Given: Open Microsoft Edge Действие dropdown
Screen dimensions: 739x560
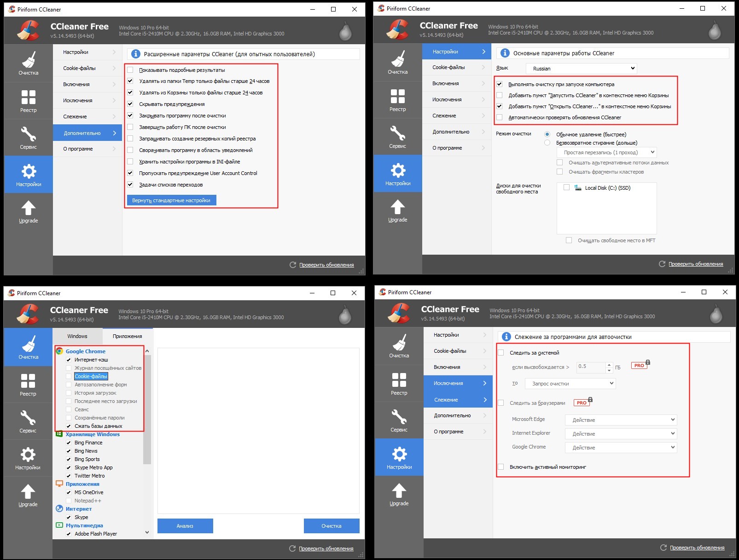Looking at the screenshot, I should (x=621, y=420).
